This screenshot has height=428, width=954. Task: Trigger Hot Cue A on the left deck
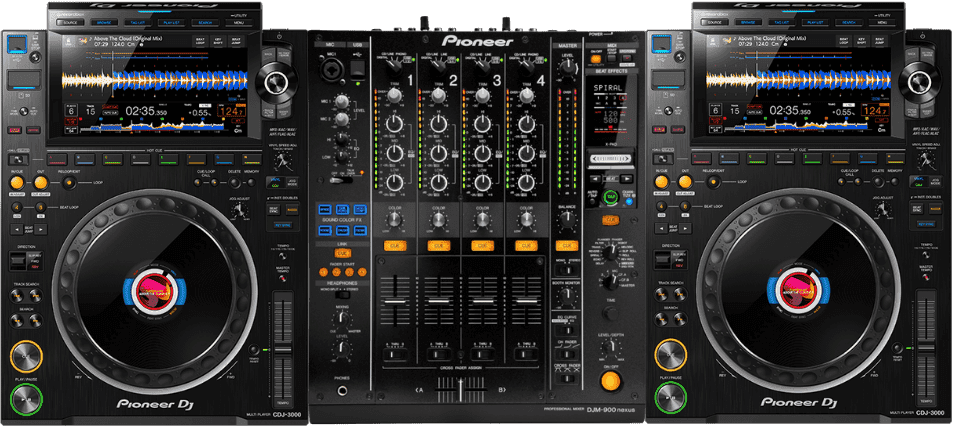(58, 160)
